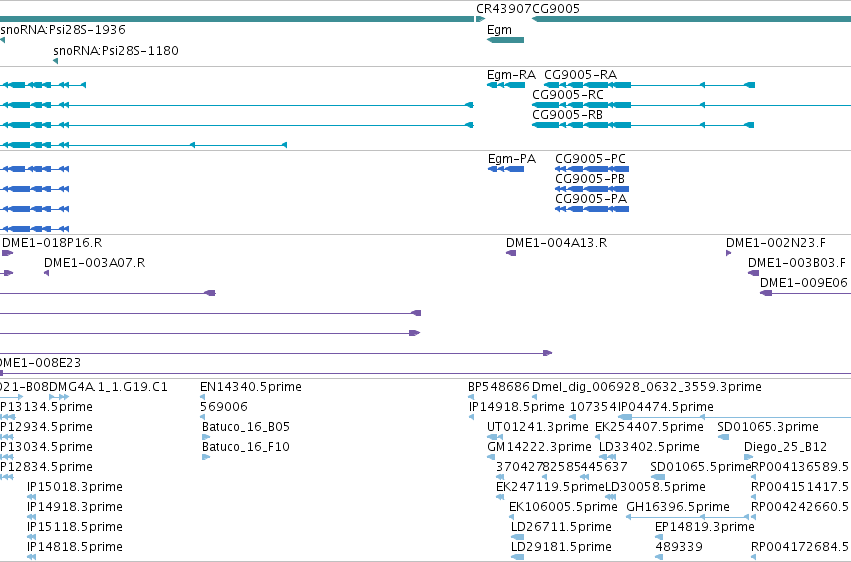
Task: Click the SD01065.3prime EST label
Action: point(767,426)
